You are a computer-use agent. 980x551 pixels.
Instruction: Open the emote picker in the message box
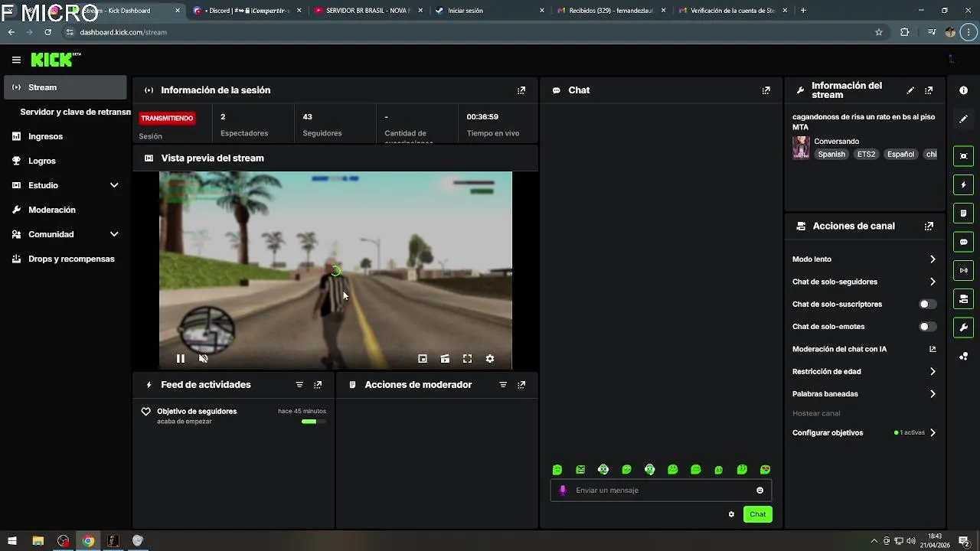pyautogui.click(x=759, y=491)
